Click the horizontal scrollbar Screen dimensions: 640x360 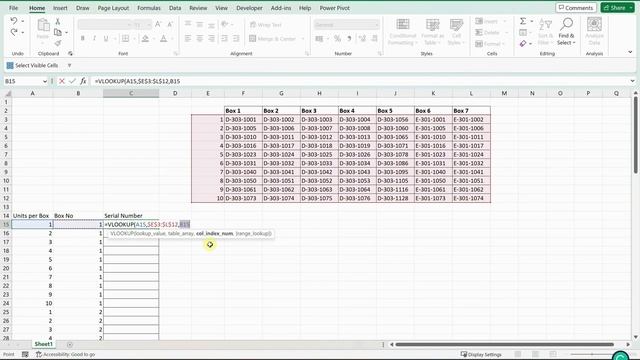pyautogui.click(x=504, y=344)
